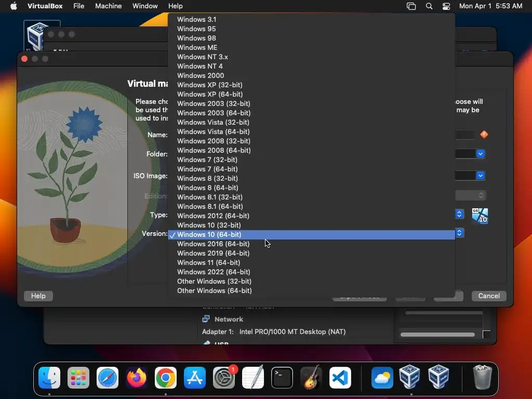The height and width of the screenshot is (399, 532).
Task: Open the Machine menu
Action: tap(108, 6)
